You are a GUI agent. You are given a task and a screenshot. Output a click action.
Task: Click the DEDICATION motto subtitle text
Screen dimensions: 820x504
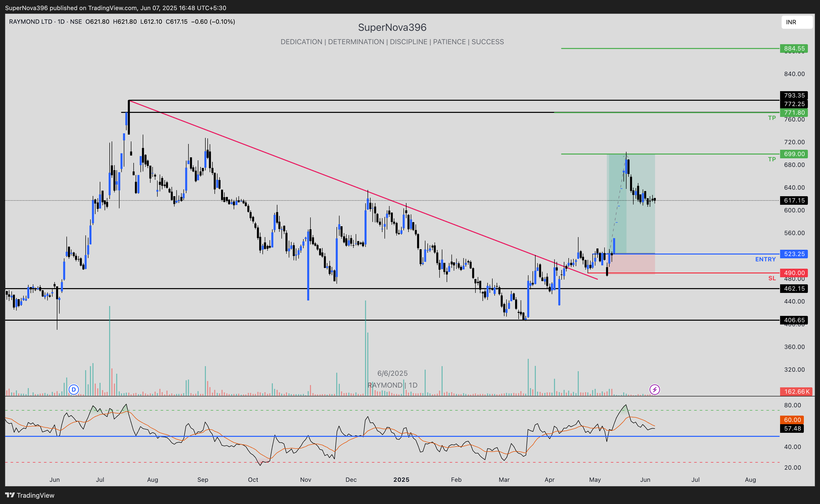tap(392, 42)
